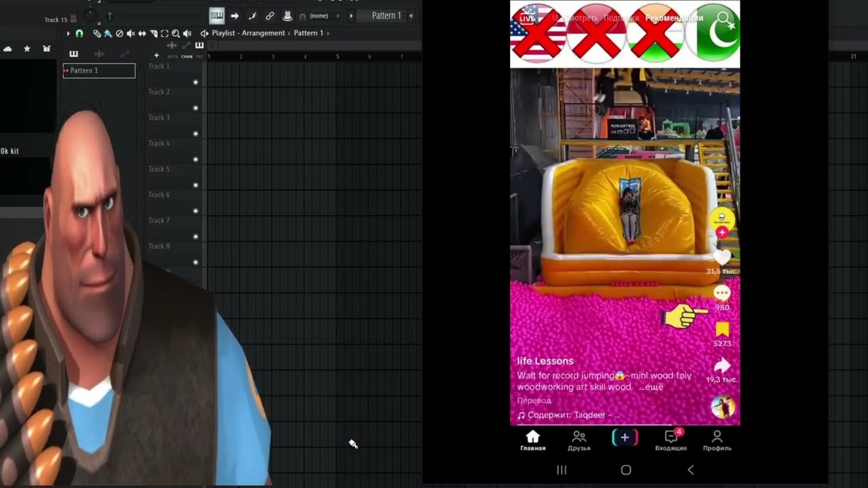Screen dimensions: 868x488
Task: Open the TikTok "Друзья" tab
Action: pos(579,441)
